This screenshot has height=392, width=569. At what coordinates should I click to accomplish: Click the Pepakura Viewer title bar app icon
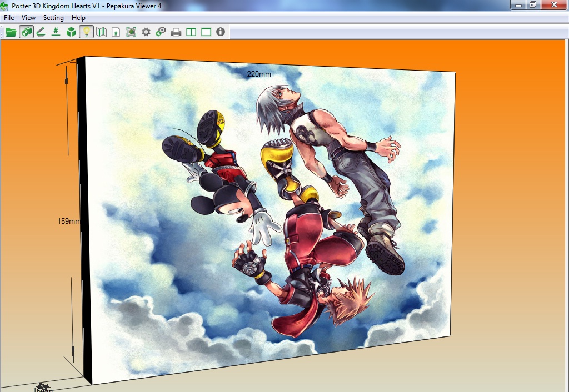[4, 6]
